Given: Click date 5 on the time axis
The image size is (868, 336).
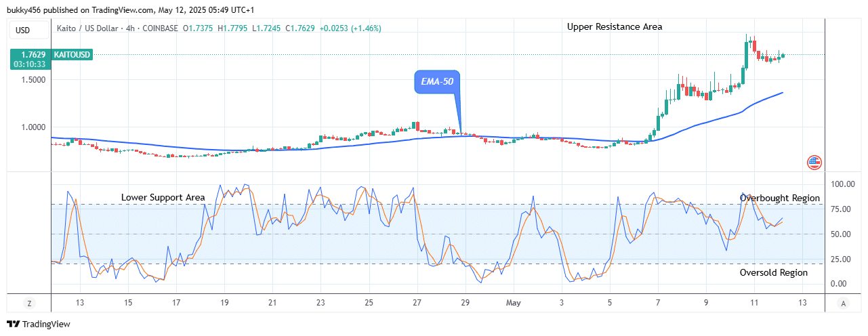Looking at the screenshot, I should pyautogui.click(x=609, y=303).
